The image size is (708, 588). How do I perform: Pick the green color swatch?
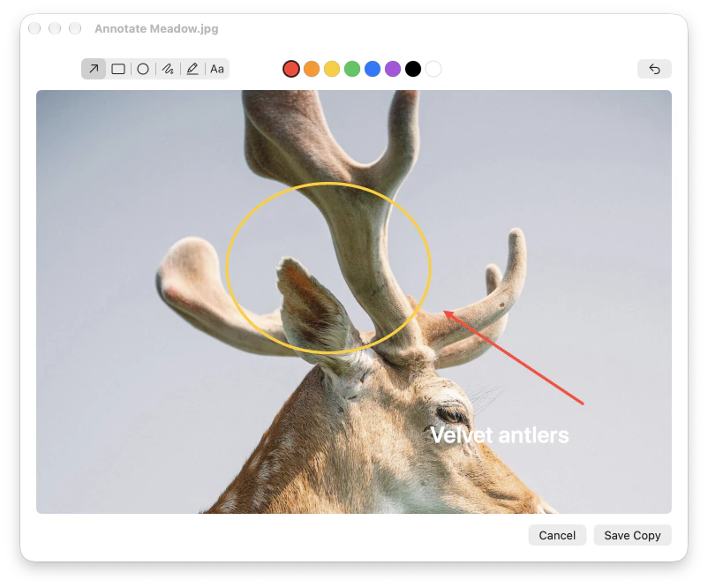[352, 69]
